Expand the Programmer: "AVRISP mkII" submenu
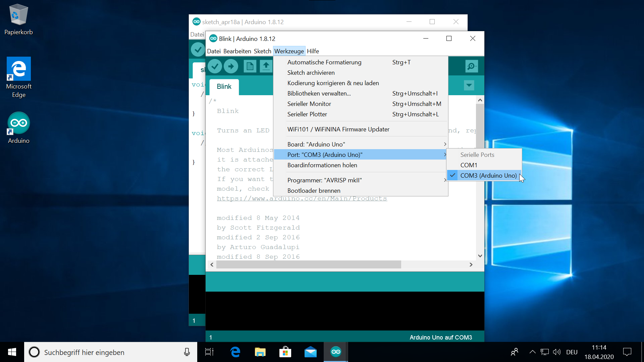This screenshot has height=362, width=644. [361, 180]
